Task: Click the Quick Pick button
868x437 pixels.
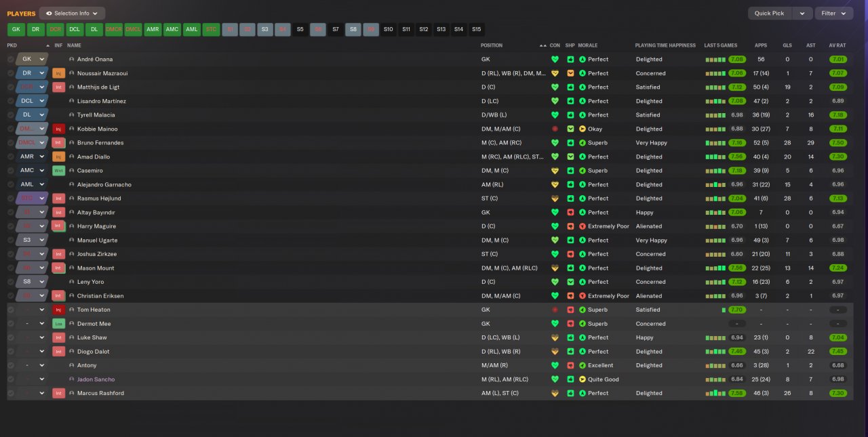Action: [769, 13]
